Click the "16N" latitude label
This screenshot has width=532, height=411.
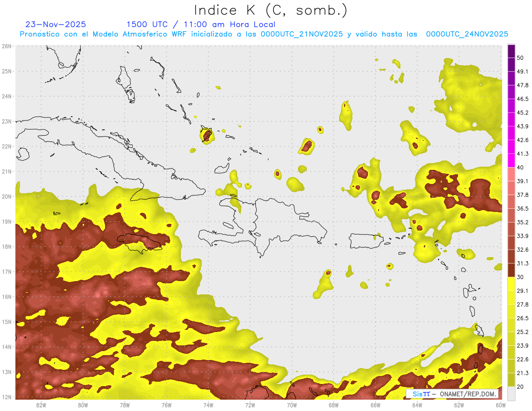(7, 297)
